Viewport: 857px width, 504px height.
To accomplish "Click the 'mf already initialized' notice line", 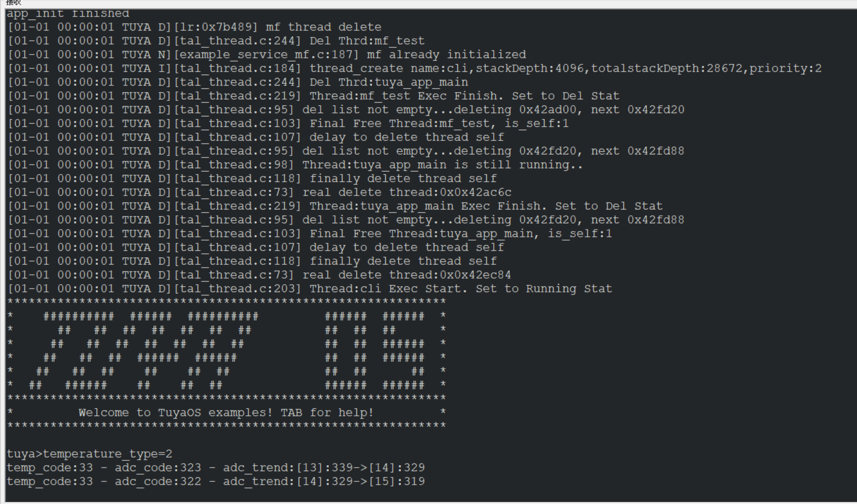I will (267, 55).
